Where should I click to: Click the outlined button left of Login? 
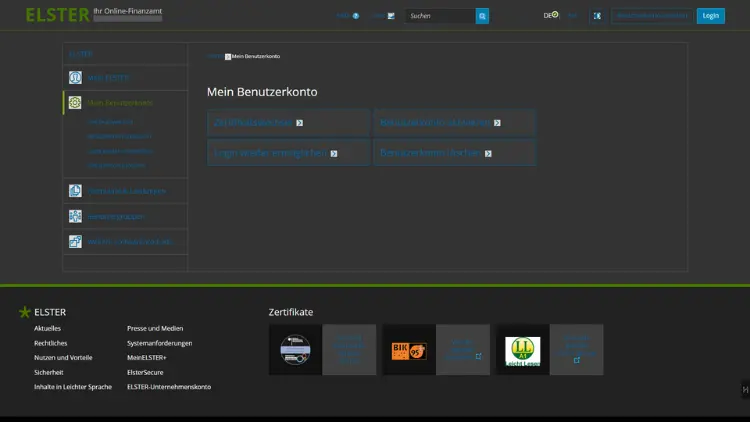click(652, 16)
